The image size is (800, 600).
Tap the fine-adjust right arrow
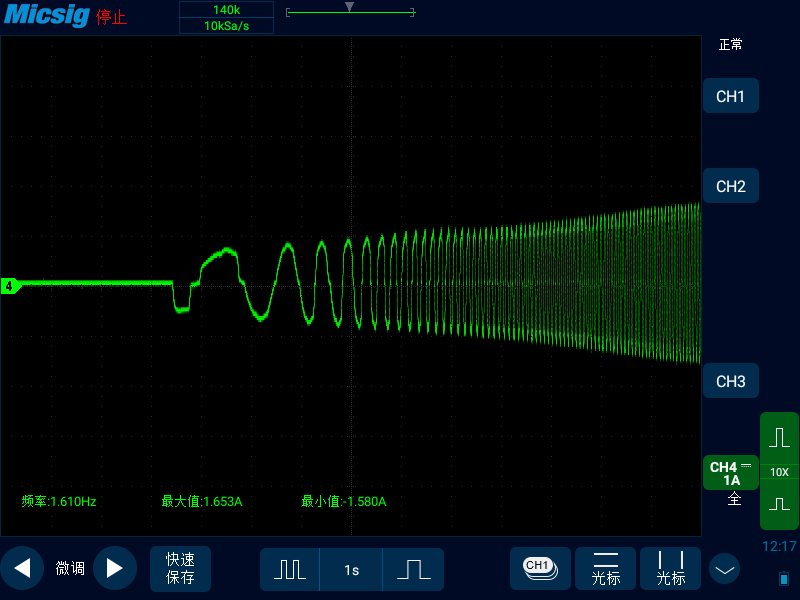click(x=115, y=568)
